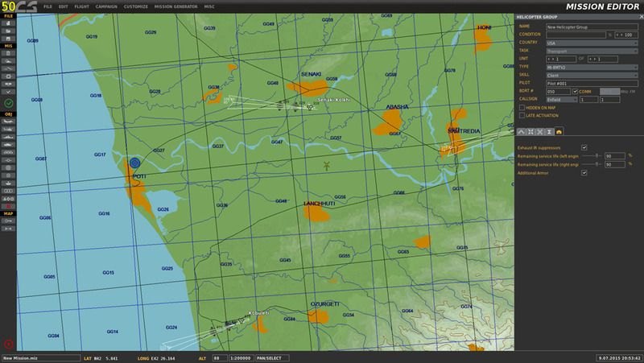Click the red exit icon at bottom left
The image size is (644, 363).
click(x=8, y=344)
